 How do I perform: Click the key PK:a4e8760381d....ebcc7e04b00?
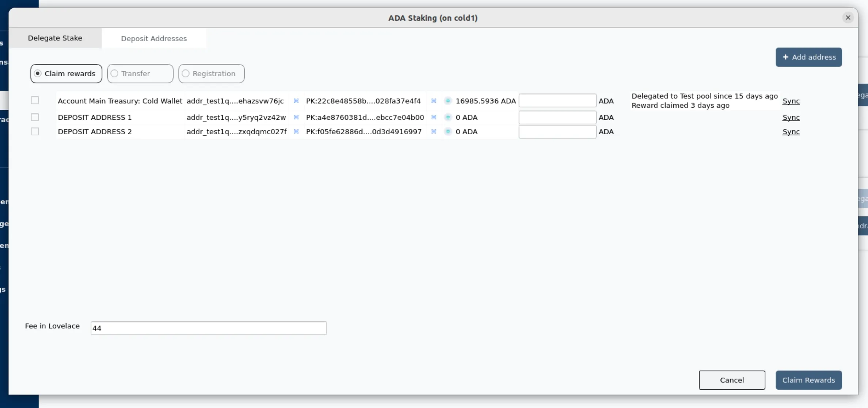click(x=365, y=117)
